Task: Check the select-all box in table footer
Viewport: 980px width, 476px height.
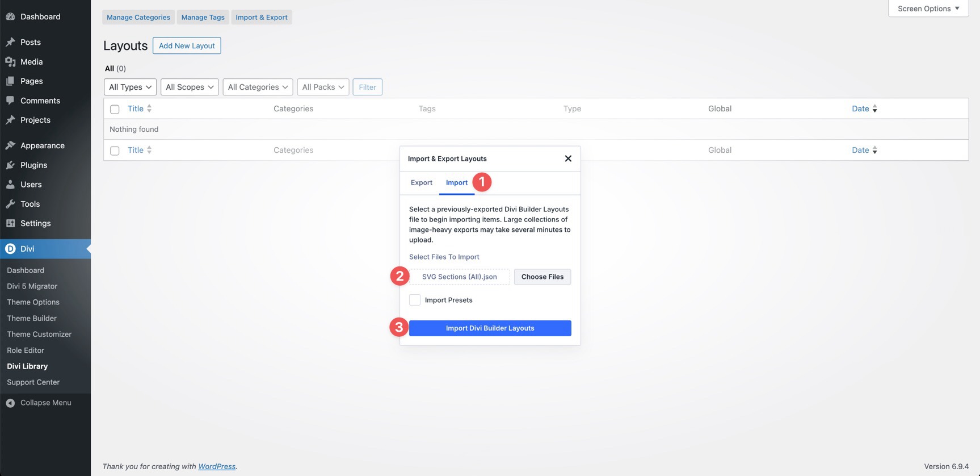Action: click(115, 151)
